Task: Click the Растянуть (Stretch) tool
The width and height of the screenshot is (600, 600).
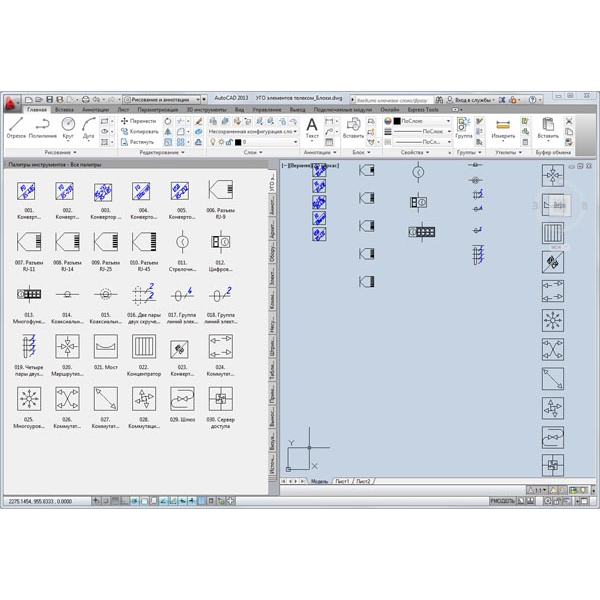Action: (x=137, y=142)
